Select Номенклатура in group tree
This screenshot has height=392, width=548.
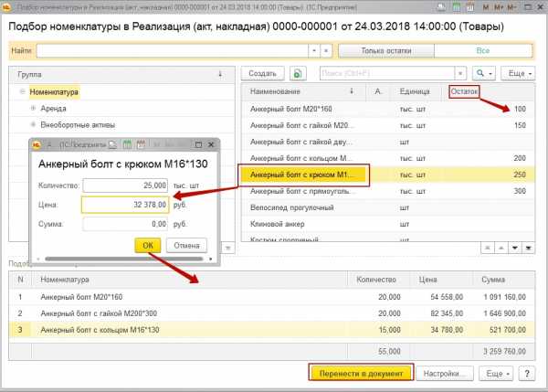[x=54, y=92]
